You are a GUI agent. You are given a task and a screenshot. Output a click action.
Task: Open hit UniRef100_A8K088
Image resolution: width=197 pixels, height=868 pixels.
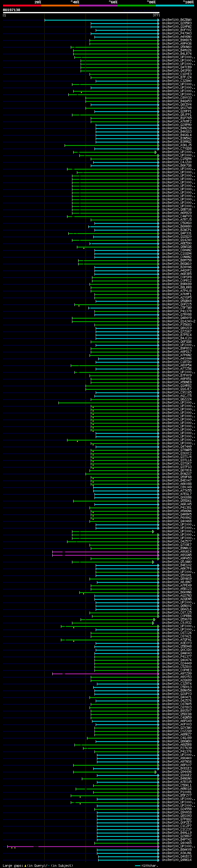point(177,484)
